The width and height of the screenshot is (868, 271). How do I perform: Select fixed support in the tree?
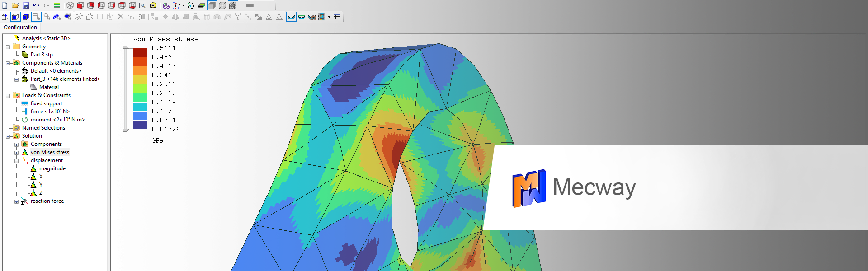[46, 103]
